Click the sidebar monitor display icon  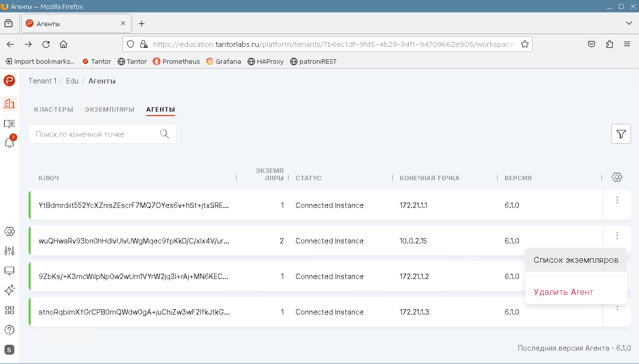click(x=9, y=271)
